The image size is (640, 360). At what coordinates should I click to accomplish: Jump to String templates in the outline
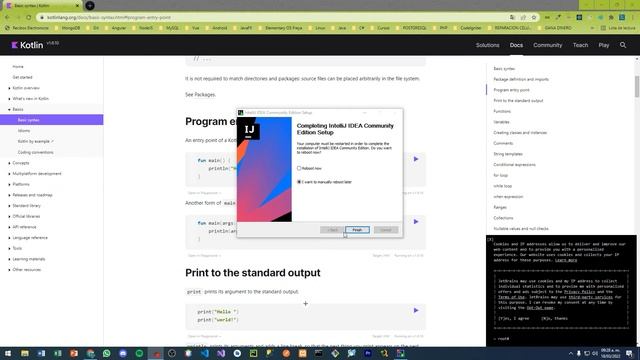point(508,154)
